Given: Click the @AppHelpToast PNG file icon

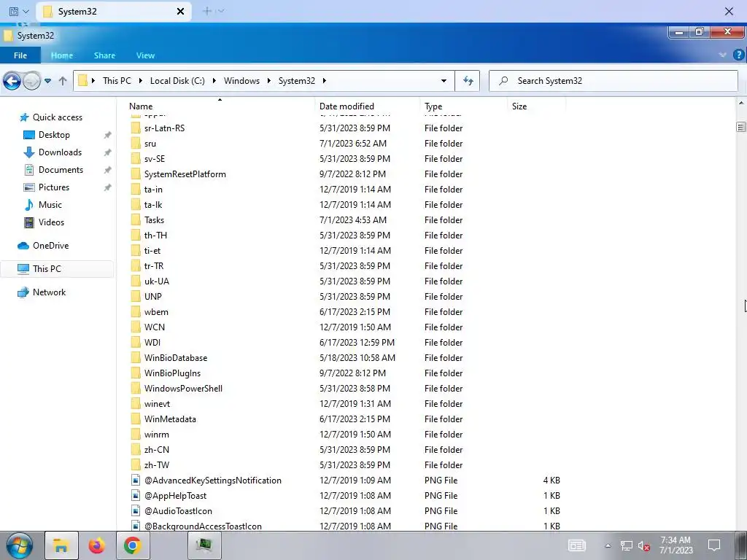Looking at the screenshot, I should pos(136,496).
